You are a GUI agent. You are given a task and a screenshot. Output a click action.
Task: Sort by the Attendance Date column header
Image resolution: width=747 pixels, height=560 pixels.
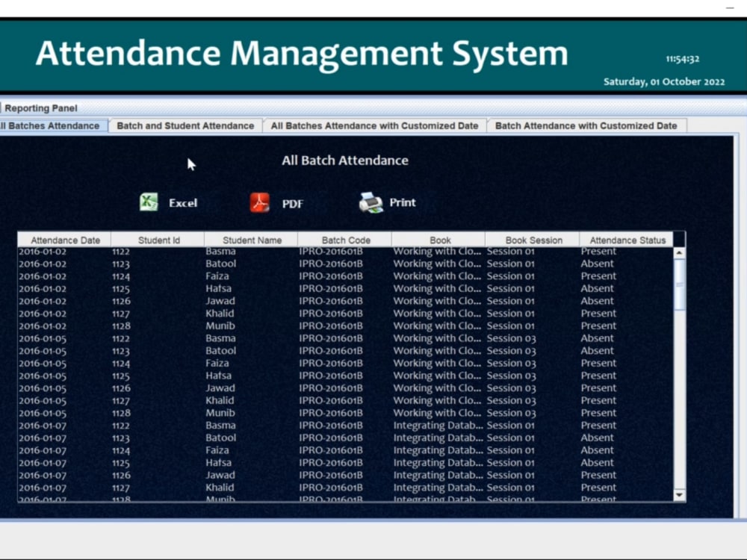pos(64,240)
